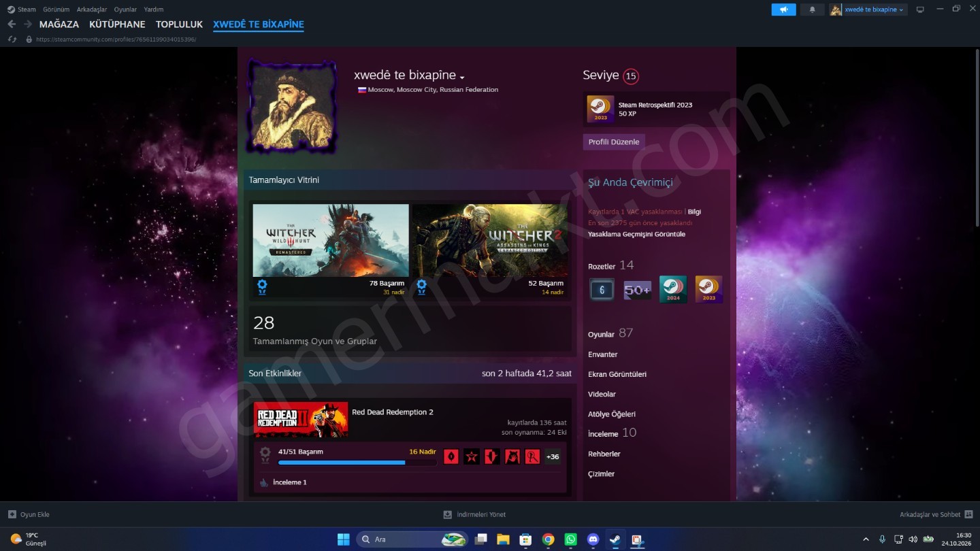This screenshot has width=980, height=551.
Task: Click İndirmeleri Yönet at the bottom
Action: [474, 514]
